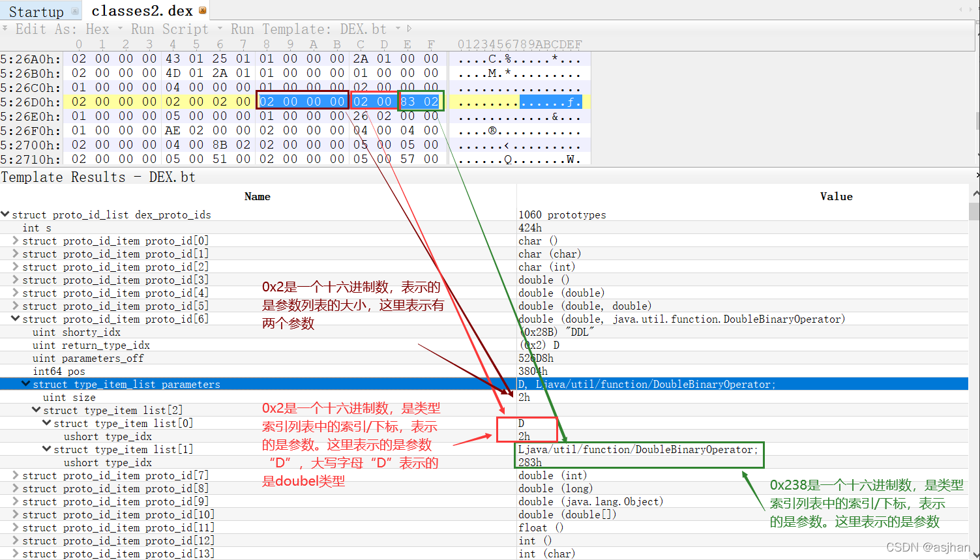Expand proto_id[0] item
Viewport: 980px width, 560px height.
click(x=16, y=241)
